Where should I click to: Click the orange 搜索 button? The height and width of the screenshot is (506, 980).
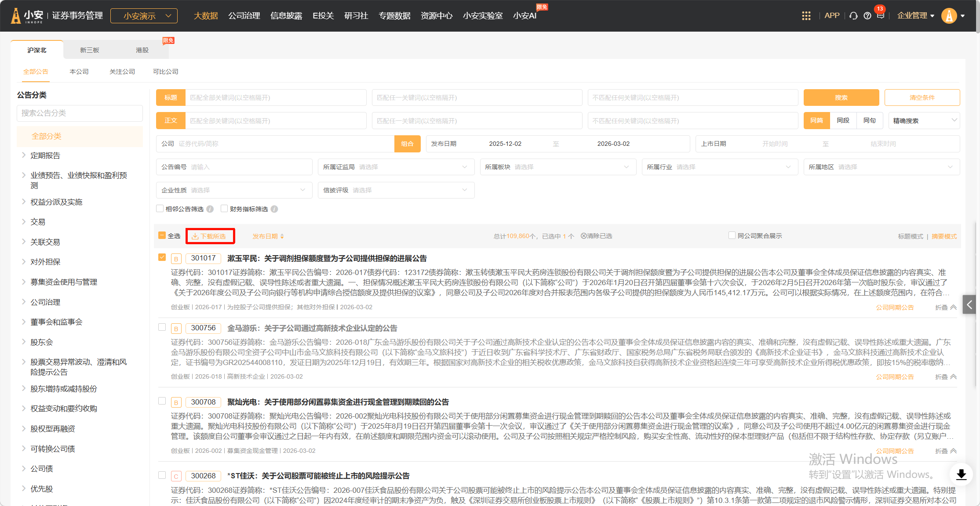click(841, 98)
